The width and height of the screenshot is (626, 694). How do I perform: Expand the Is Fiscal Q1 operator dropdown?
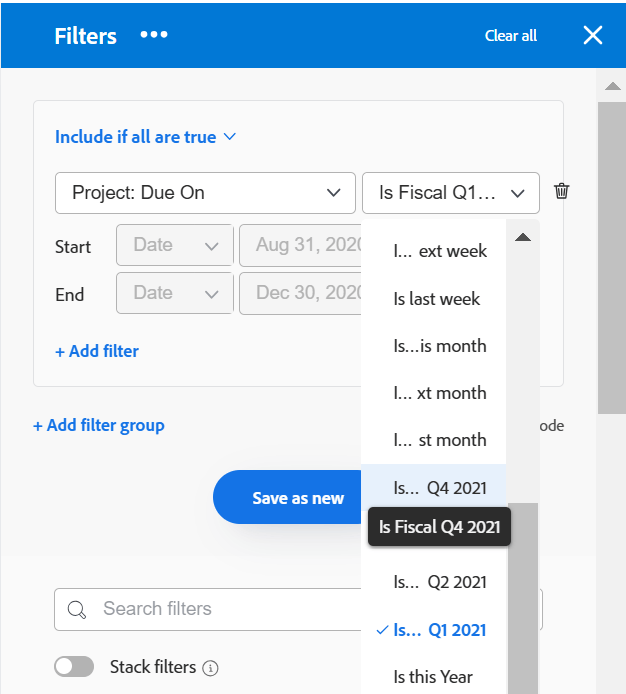coord(451,193)
